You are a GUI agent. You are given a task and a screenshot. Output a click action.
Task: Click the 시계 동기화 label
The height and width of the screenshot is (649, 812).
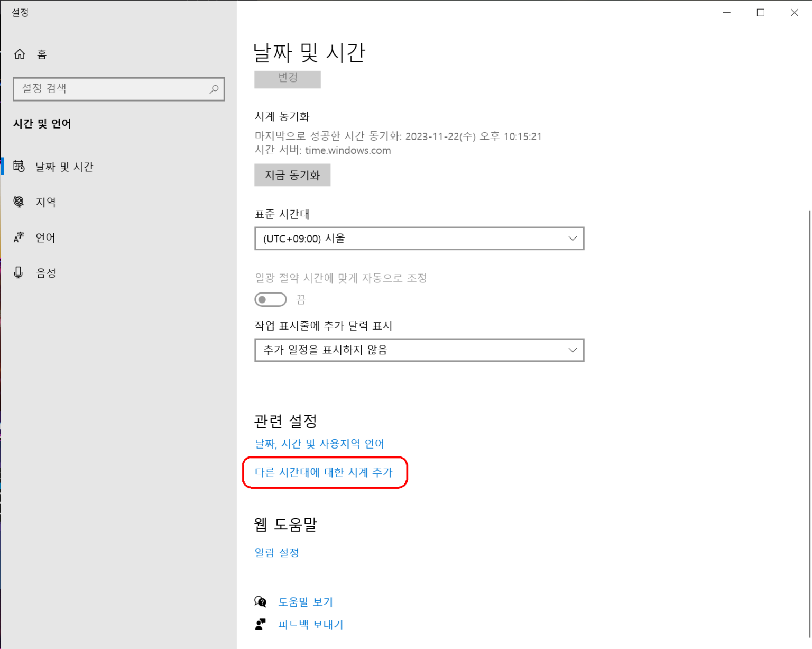pos(282,116)
